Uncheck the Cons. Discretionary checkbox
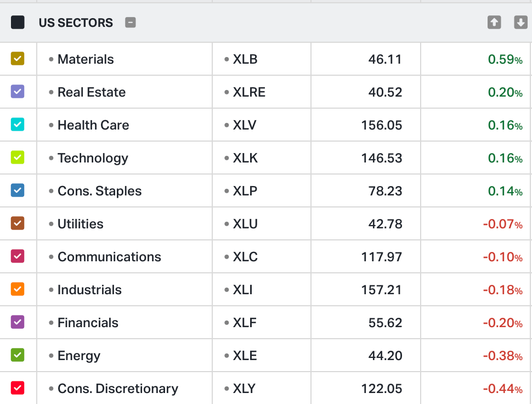Screen dimensions: 532x404 point(18,388)
